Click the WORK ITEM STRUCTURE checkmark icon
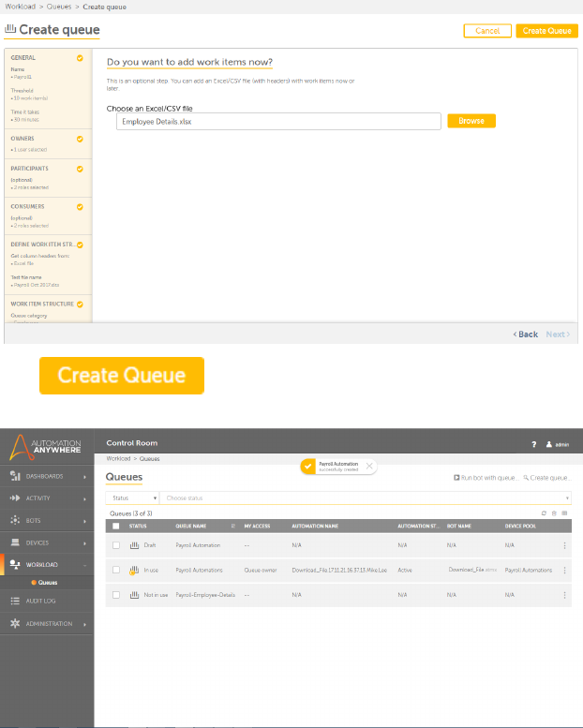The width and height of the screenshot is (583, 728). point(80,305)
